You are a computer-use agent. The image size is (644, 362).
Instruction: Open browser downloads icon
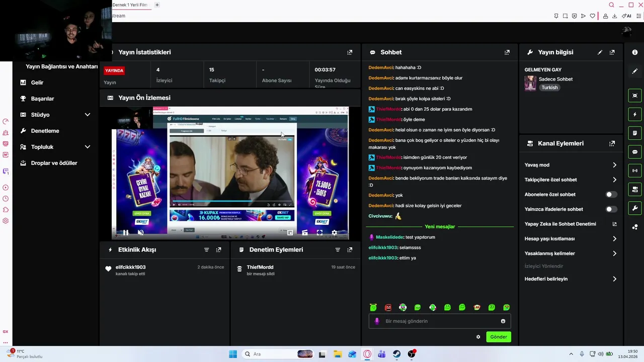(x=614, y=16)
